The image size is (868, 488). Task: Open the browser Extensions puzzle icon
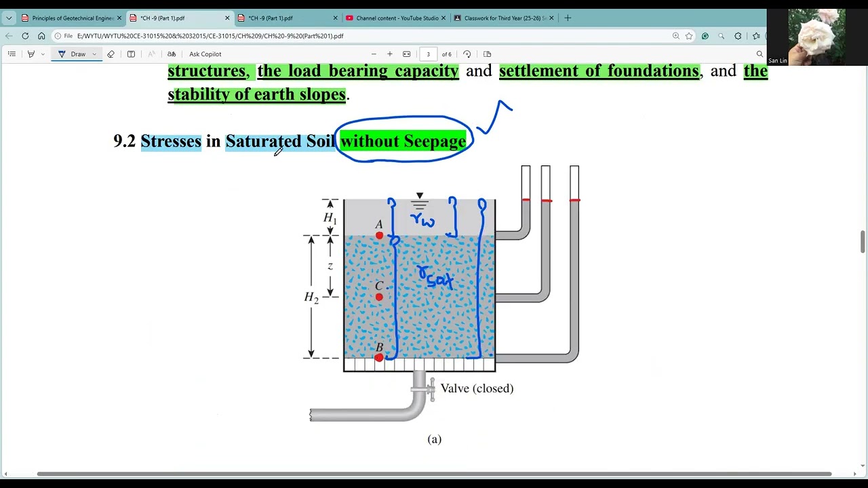tap(738, 36)
